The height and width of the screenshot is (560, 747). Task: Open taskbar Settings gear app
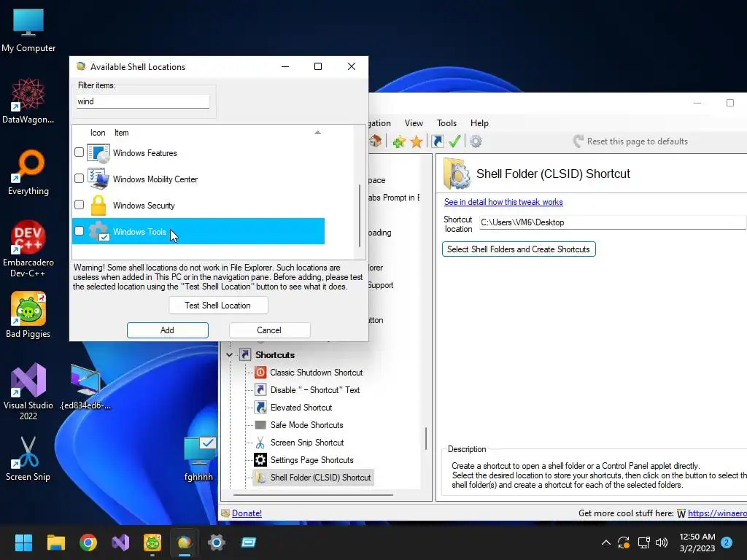(216, 542)
